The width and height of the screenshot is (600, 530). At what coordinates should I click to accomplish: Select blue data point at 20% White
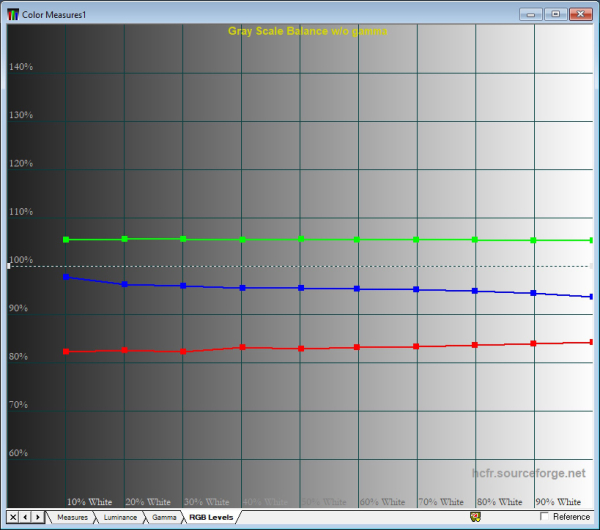(124, 284)
